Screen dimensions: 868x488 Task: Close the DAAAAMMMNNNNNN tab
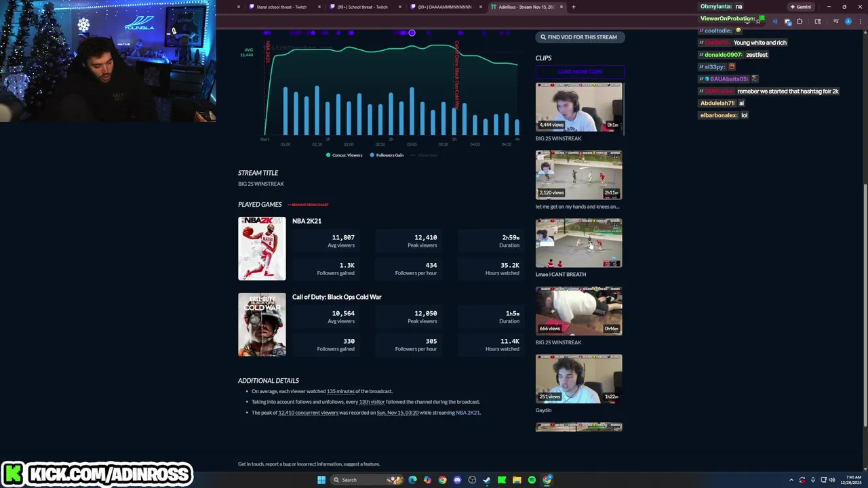(481, 7)
